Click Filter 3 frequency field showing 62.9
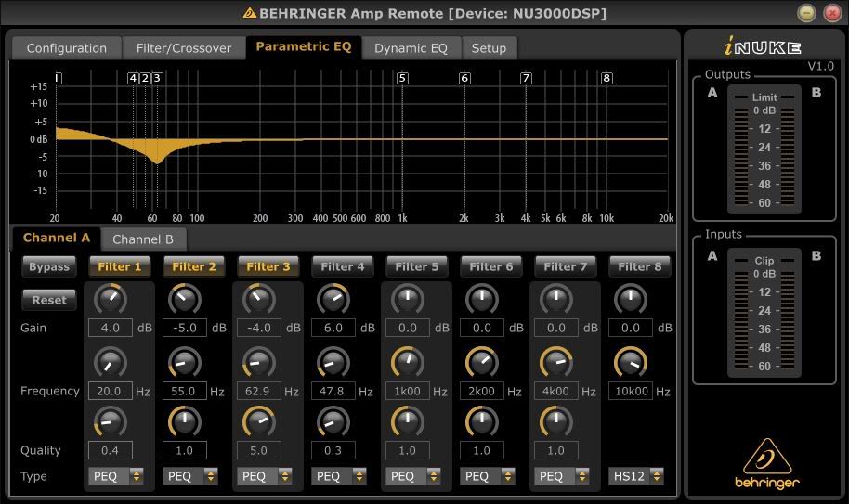The width and height of the screenshot is (849, 504). point(259,391)
